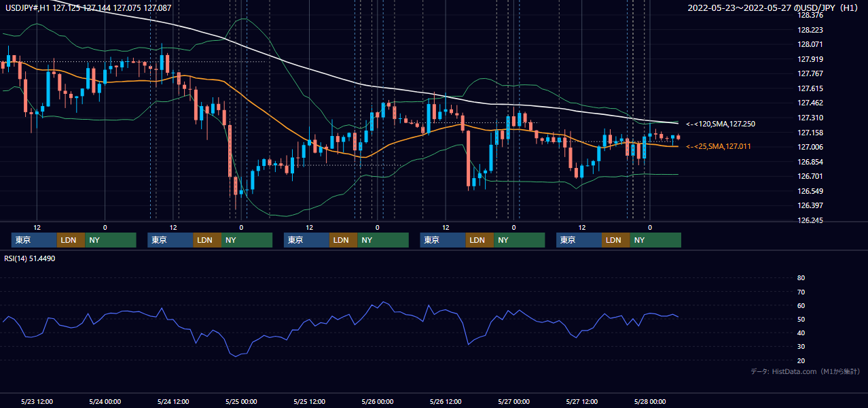
Task: Click the 126.854 price axis label
Action: [810, 162]
